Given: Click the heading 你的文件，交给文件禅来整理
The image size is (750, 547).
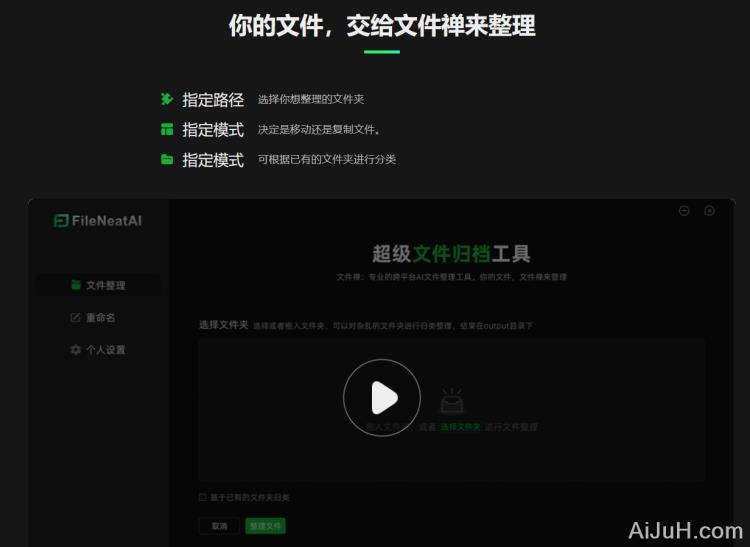Looking at the screenshot, I should pos(382,25).
